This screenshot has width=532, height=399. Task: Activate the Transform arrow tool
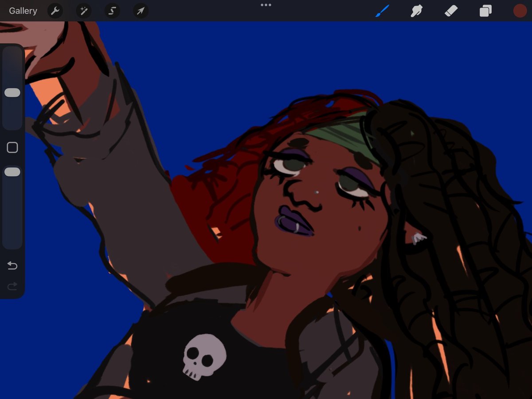141,11
